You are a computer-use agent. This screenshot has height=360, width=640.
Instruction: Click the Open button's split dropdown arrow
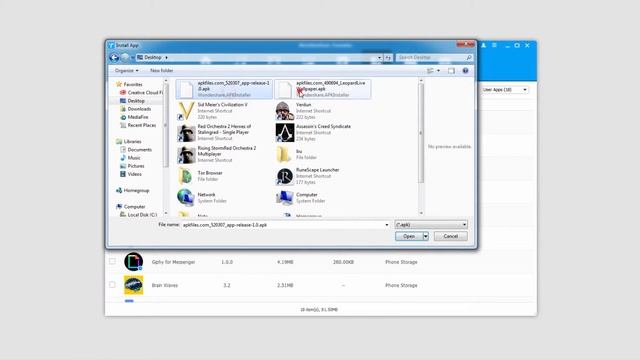[426, 236]
